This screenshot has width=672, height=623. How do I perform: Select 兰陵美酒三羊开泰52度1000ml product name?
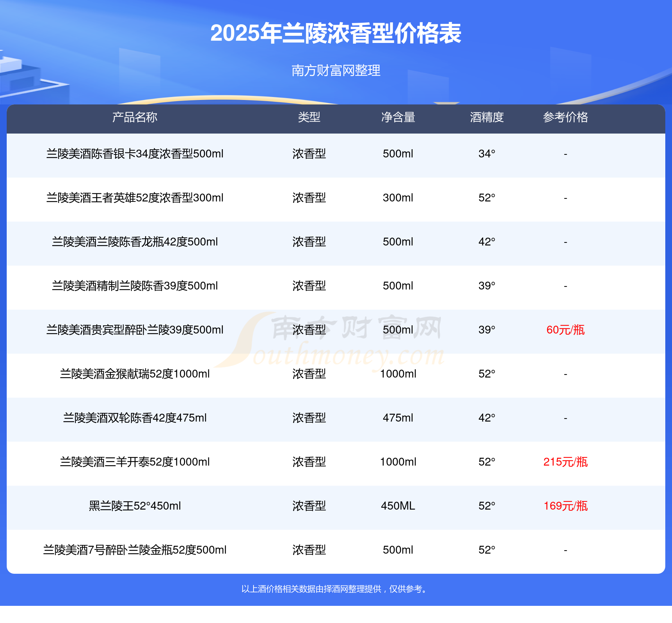point(135,462)
